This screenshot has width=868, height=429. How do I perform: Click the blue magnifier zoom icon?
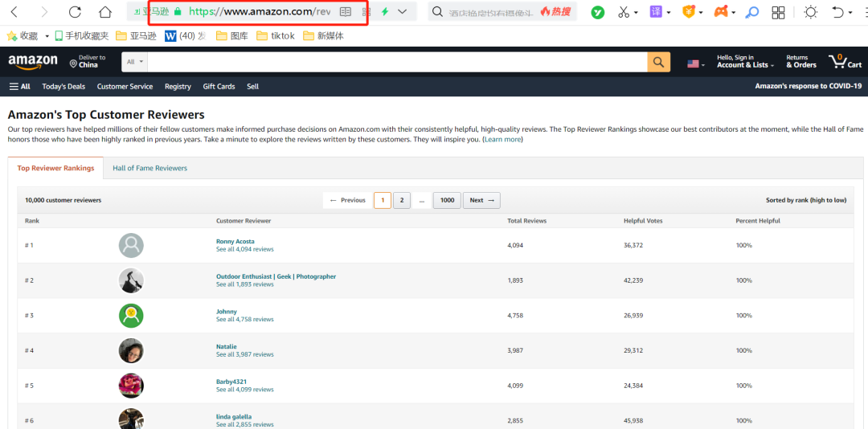751,12
